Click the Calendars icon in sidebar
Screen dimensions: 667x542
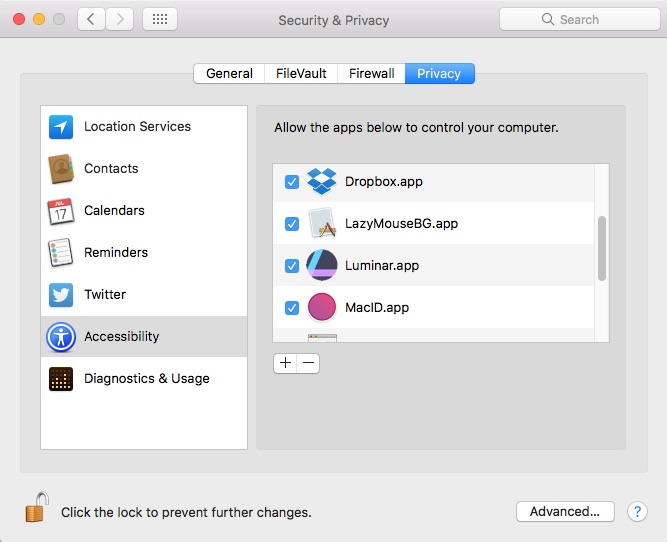point(60,211)
